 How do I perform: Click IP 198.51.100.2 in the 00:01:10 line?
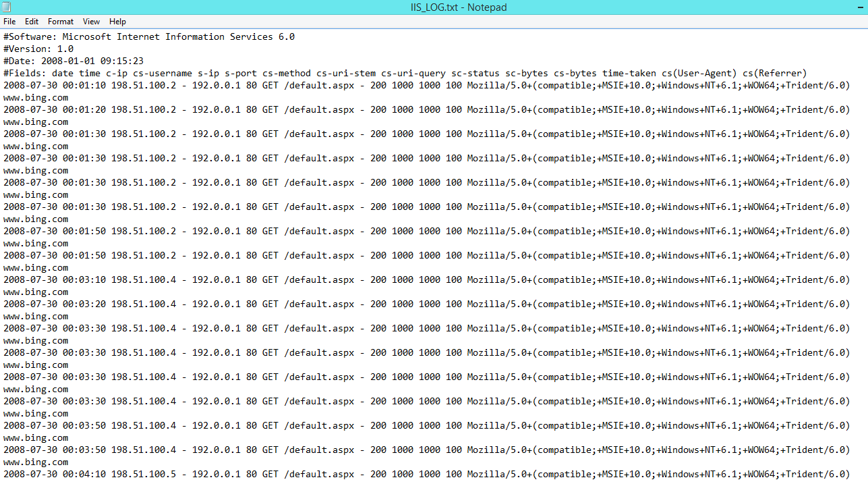point(144,86)
